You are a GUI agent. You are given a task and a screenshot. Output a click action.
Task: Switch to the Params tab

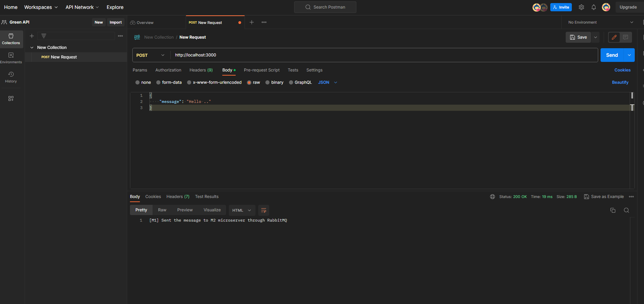point(140,70)
